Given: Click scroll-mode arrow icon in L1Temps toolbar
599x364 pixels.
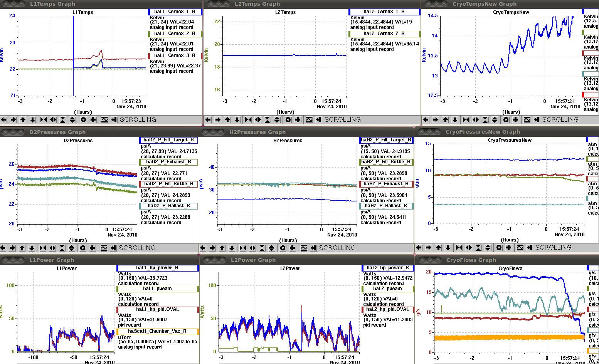Looking at the screenshot, I should 114,120.
